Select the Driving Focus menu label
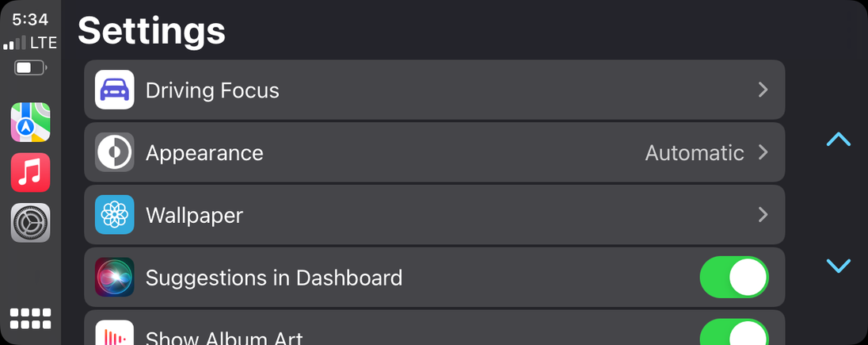Image resolution: width=868 pixels, height=345 pixels. [212, 90]
